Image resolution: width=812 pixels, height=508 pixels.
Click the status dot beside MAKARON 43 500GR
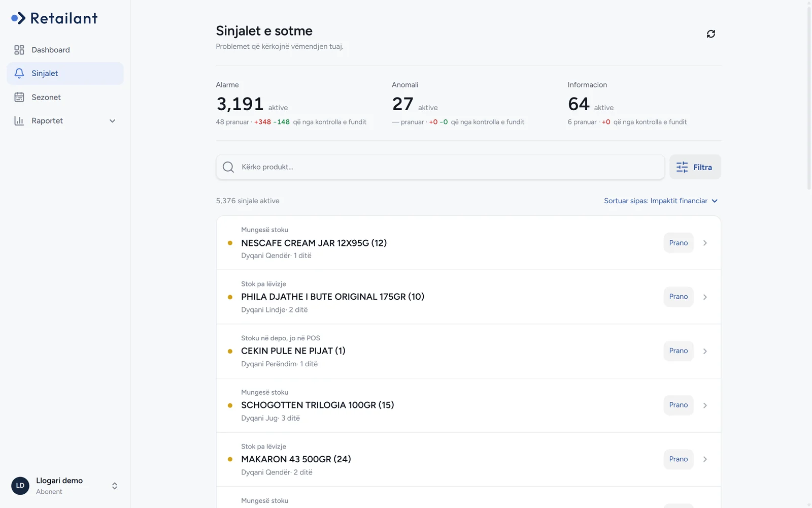[x=230, y=459]
